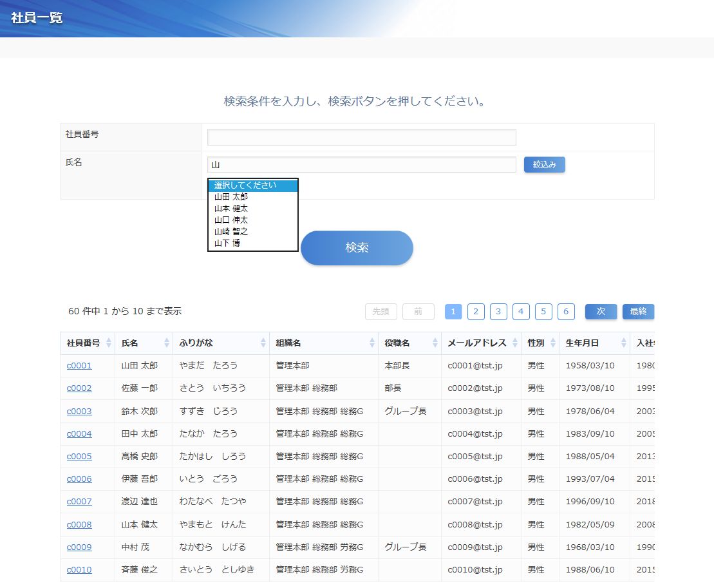This screenshot has height=588, width=714.
Task: Select 山田 太郎 from suggestion list
Action: coord(231,197)
